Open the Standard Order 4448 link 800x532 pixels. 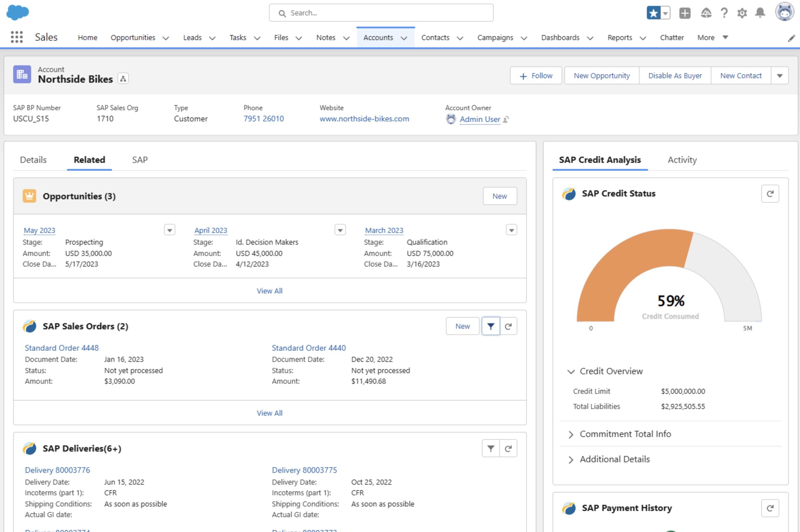pos(62,348)
